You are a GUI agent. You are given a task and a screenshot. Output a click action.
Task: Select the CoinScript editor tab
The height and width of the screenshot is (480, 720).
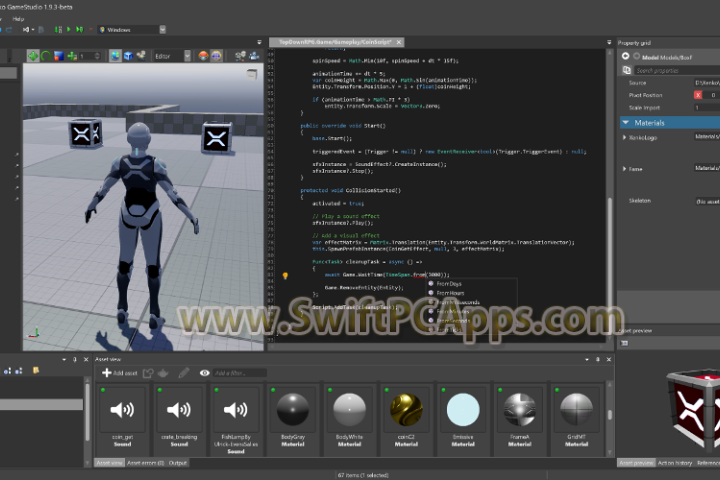[335, 42]
